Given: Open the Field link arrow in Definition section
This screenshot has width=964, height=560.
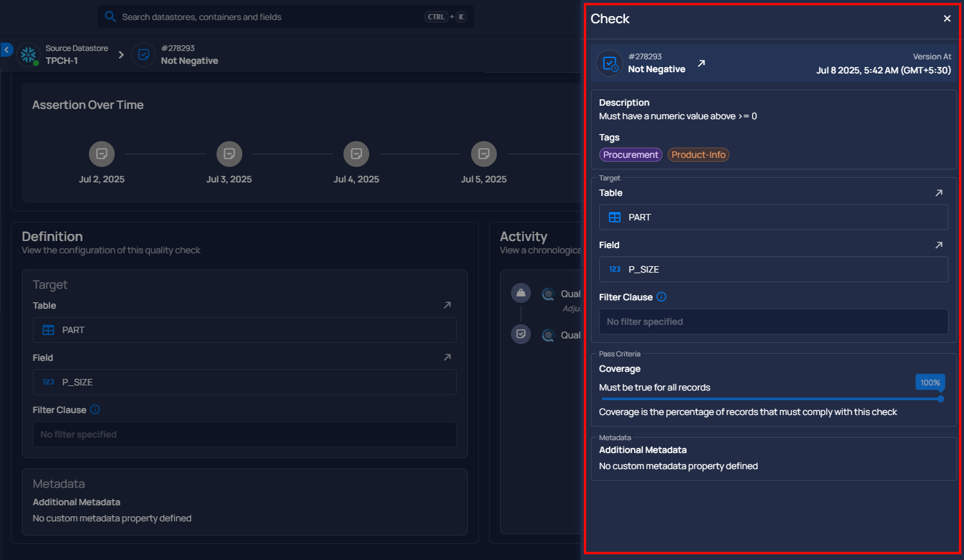Looking at the screenshot, I should click(x=447, y=358).
